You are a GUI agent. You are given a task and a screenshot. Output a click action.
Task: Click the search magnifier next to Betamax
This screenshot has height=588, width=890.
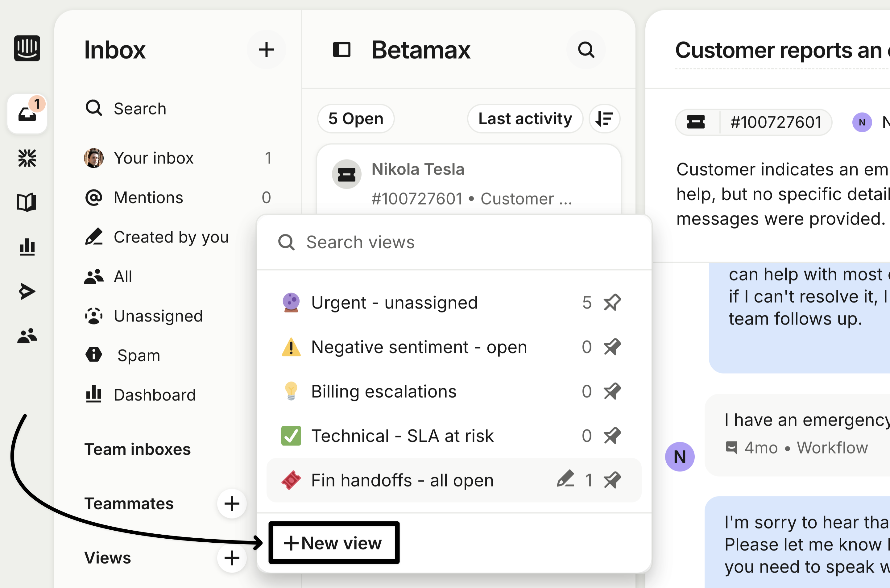(x=586, y=49)
